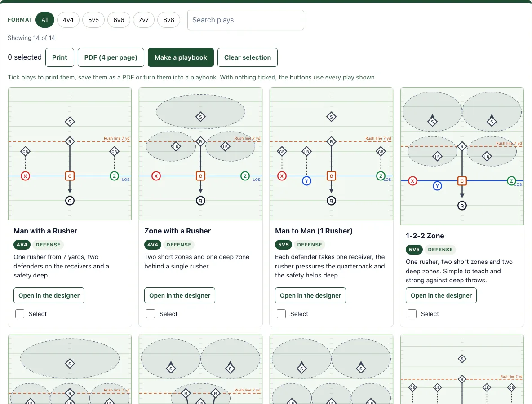The height and width of the screenshot is (404, 532).
Task: Filter plays by 7v7 format
Action: point(143,20)
